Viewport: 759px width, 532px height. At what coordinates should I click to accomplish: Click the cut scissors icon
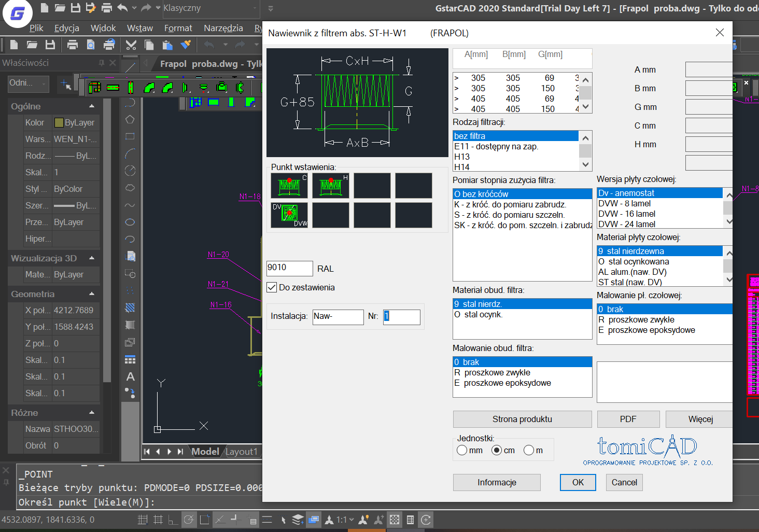pos(131,45)
